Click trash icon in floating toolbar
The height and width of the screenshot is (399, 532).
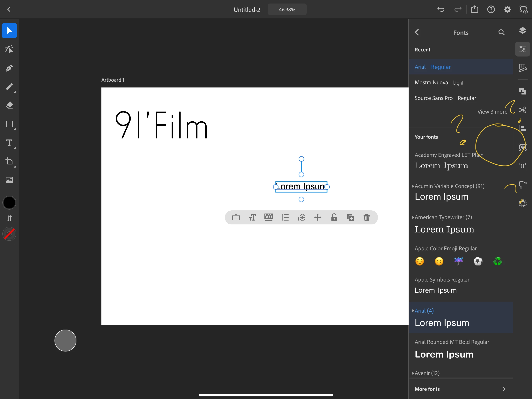click(366, 218)
